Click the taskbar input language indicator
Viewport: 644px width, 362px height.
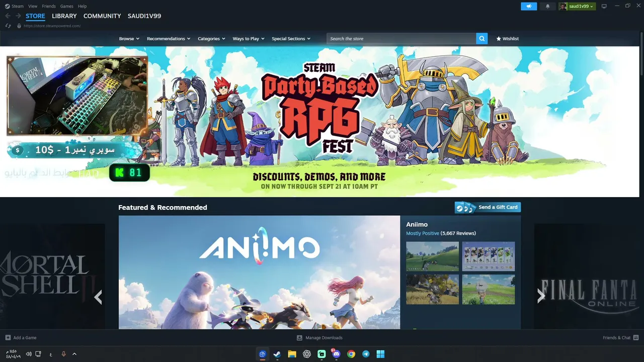(51, 354)
